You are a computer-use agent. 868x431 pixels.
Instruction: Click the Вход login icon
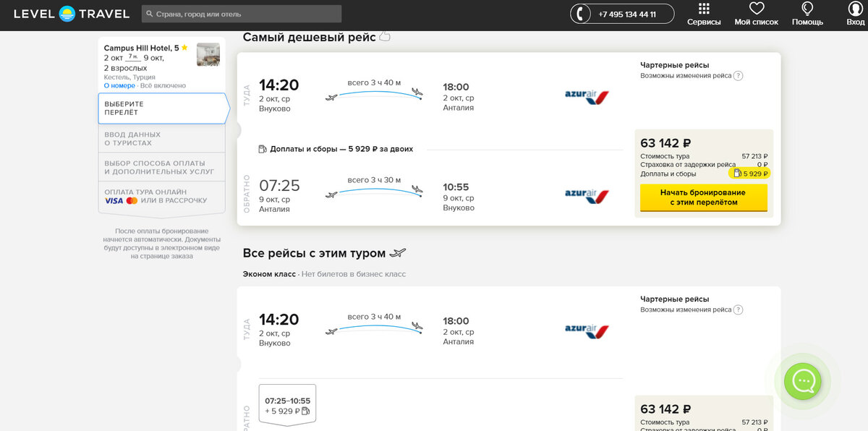tap(856, 9)
